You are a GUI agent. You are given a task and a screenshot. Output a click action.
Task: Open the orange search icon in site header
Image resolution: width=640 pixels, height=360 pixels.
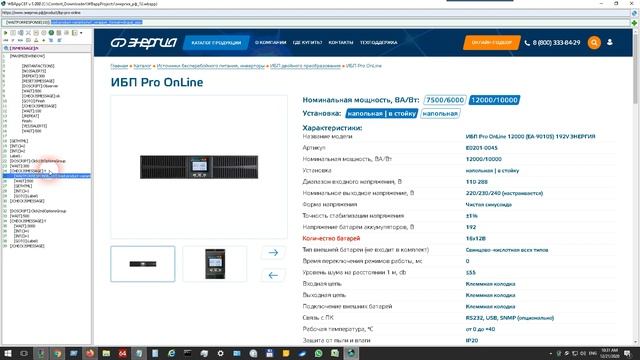click(594, 42)
